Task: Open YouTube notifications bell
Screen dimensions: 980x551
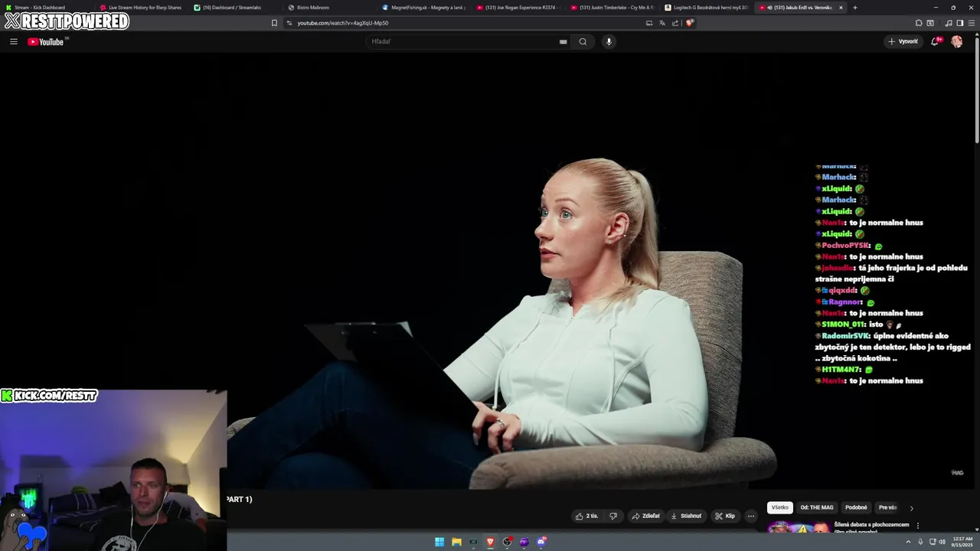Action: tap(935, 41)
